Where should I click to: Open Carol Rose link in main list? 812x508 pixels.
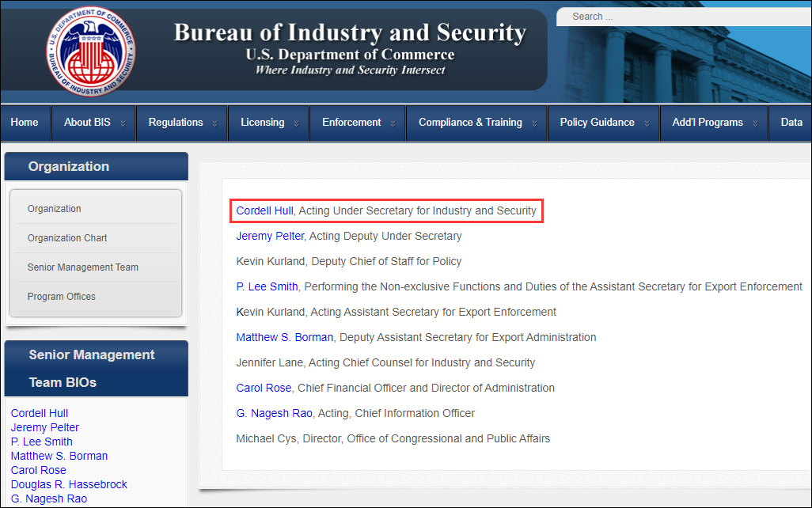coord(264,389)
